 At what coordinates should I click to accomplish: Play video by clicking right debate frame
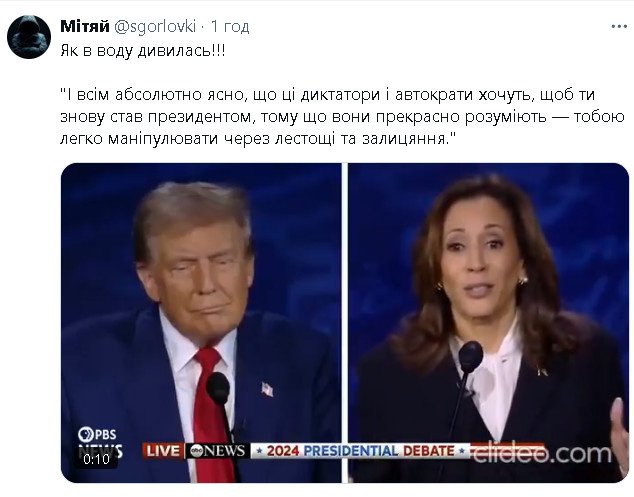pos(488,323)
